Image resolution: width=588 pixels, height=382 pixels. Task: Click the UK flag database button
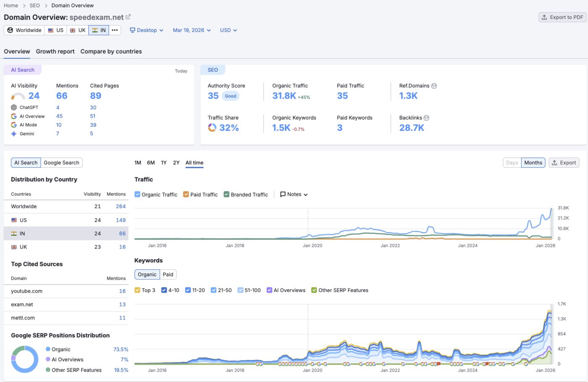pyautogui.click(x=78, y=30)
